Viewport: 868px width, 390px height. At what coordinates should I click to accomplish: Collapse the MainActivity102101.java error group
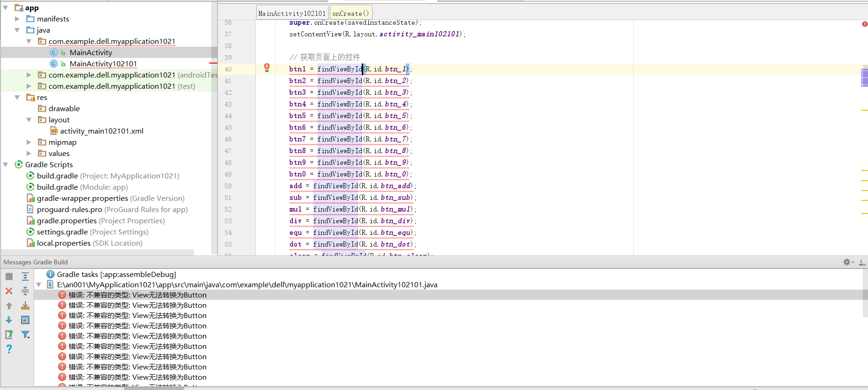pyautogui.click(x=39, y=284)
